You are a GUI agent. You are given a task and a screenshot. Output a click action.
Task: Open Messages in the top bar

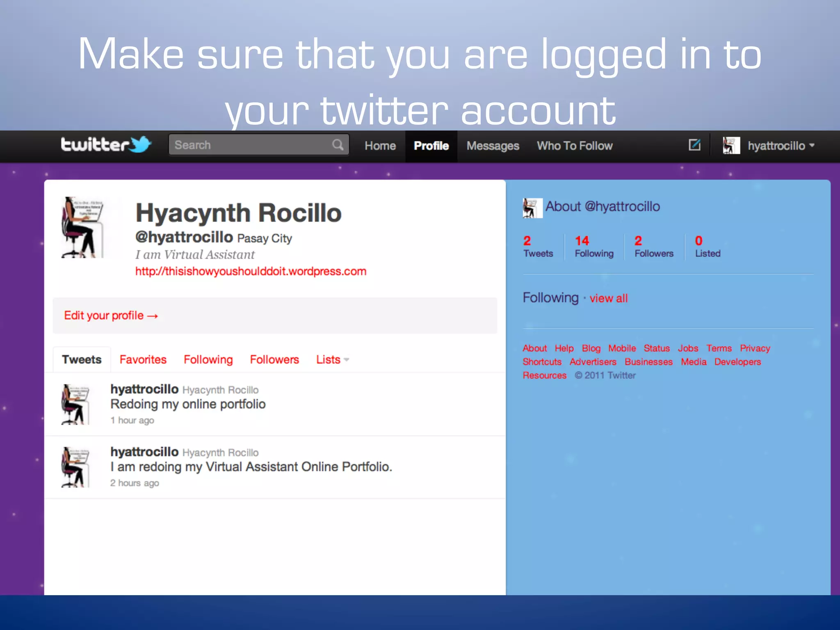pyautogui.click(x=493, y=146)
